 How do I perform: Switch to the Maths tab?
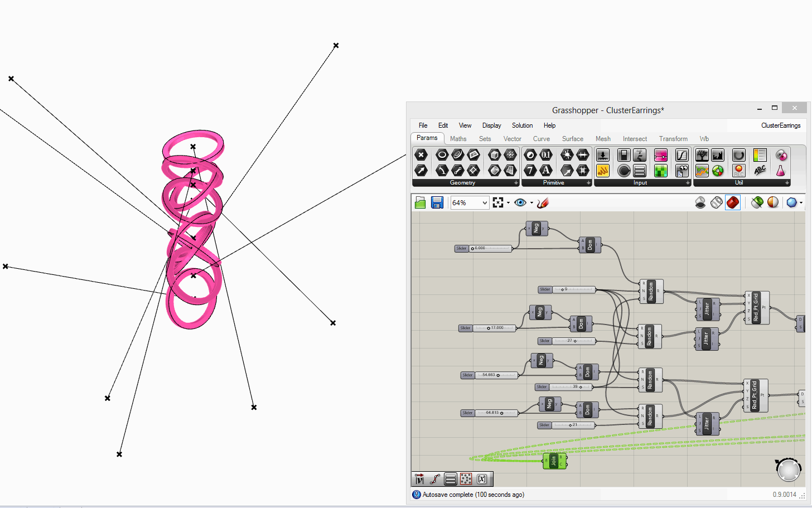[458, 139]
